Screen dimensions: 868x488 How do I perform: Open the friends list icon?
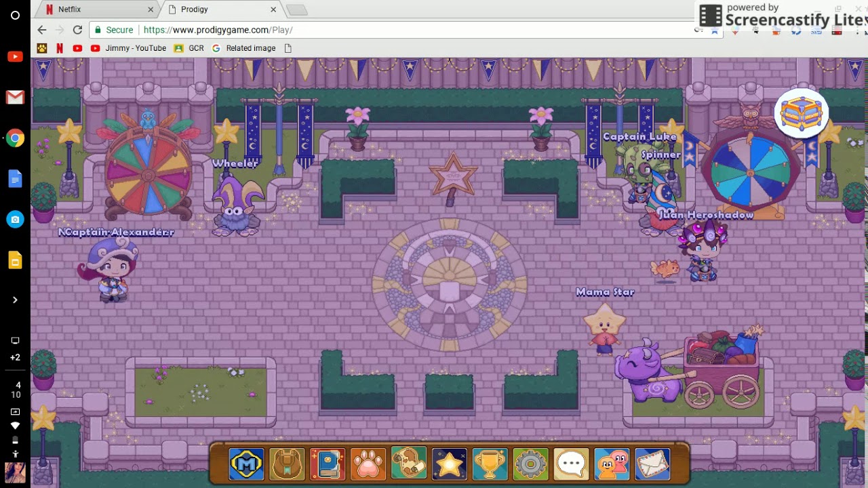pyautogui.click(x=612, y=464)
